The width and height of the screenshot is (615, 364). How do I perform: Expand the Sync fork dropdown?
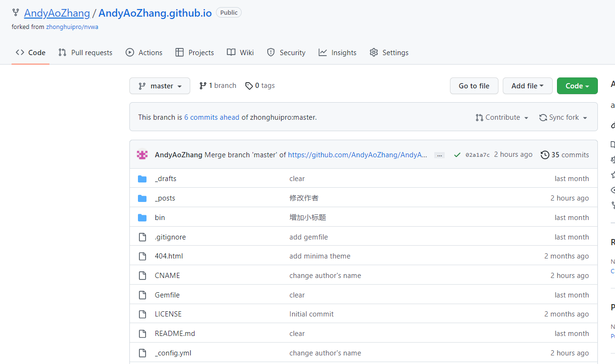[x=563, y=117]
